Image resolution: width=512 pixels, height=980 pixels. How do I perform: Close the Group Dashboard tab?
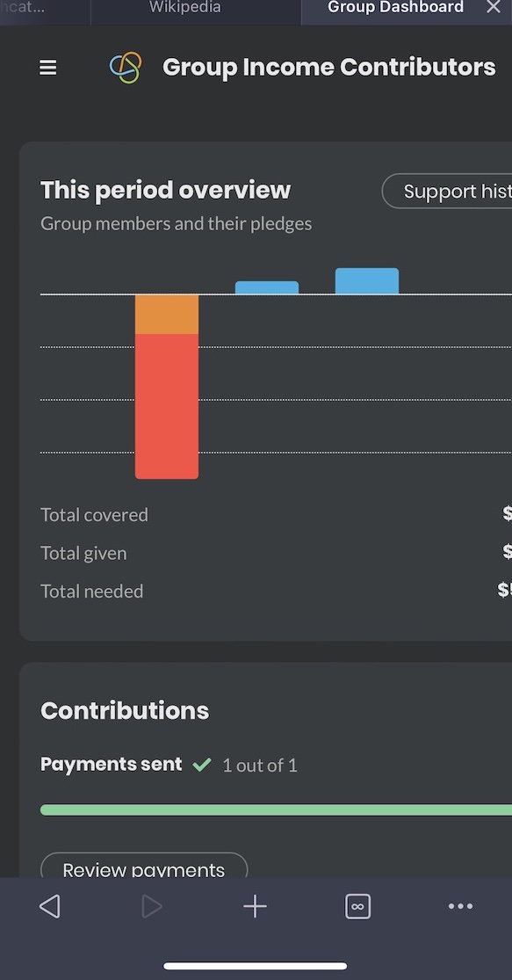pos(494,9)
